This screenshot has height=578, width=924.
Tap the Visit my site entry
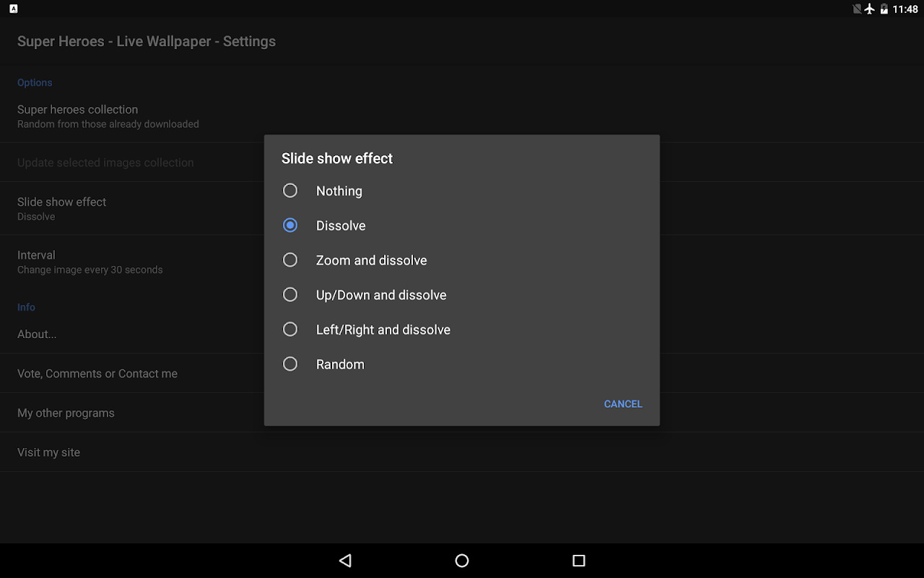point(49,452)
